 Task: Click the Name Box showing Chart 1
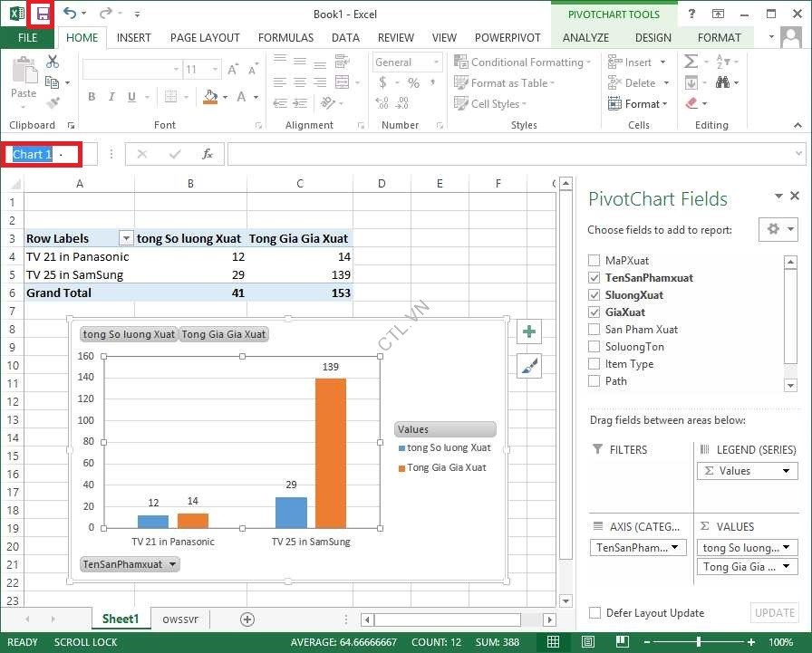[x=43, y=155]
